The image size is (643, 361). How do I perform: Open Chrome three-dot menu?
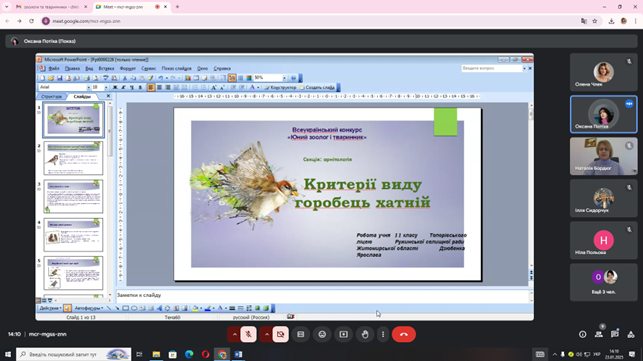pyautogui.click(x=636, y=21)
